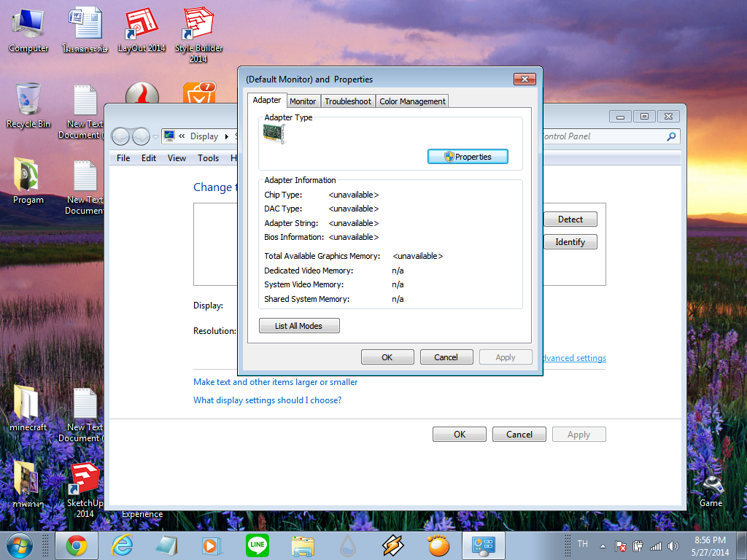The height and width of the screenshot is (560, 747).
Task: Close the monitor properties dialog
Action: 525,79
